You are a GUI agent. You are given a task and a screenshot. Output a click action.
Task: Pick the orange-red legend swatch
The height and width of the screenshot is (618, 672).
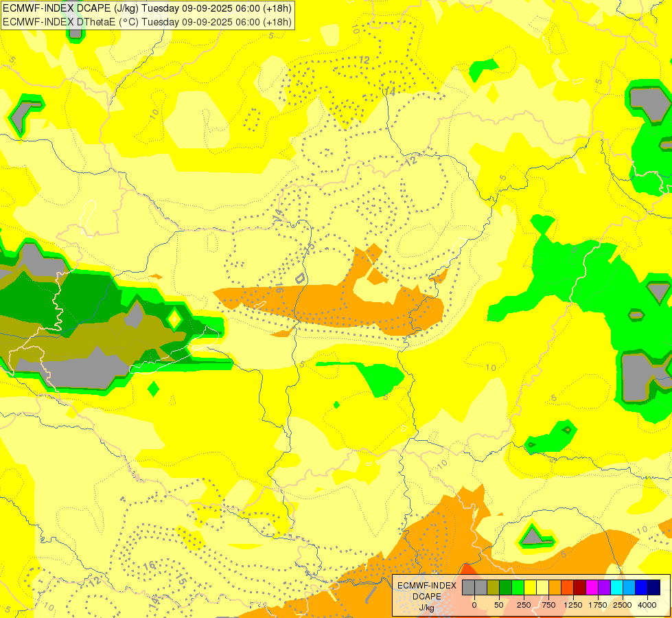click(568, 587)
